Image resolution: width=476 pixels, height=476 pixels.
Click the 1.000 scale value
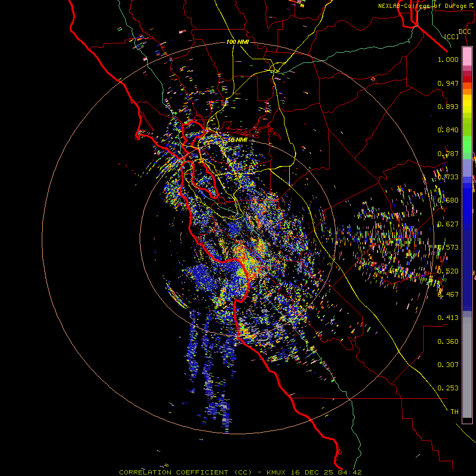tap(448, 59)
